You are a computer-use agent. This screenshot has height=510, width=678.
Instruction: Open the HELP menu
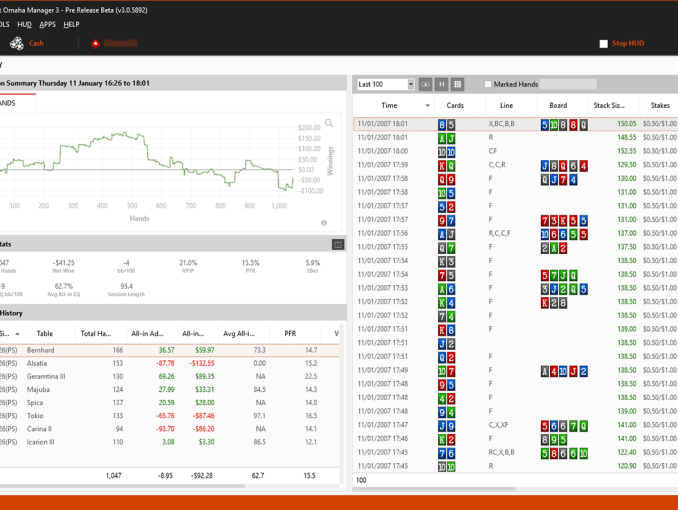(71, 24)
